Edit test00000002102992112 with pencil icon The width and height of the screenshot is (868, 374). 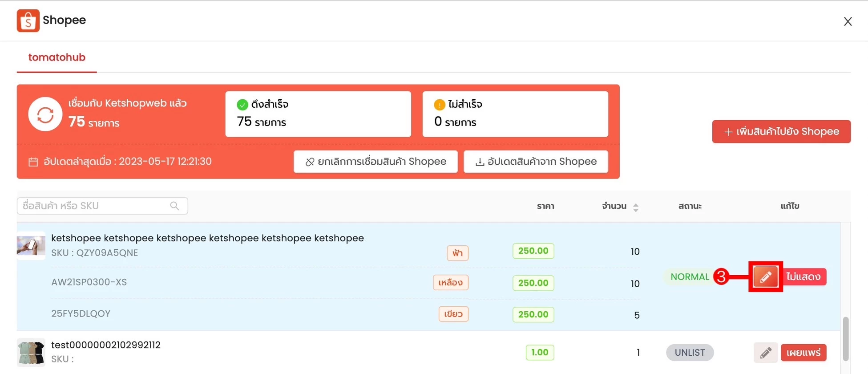(x=765, y=353)
